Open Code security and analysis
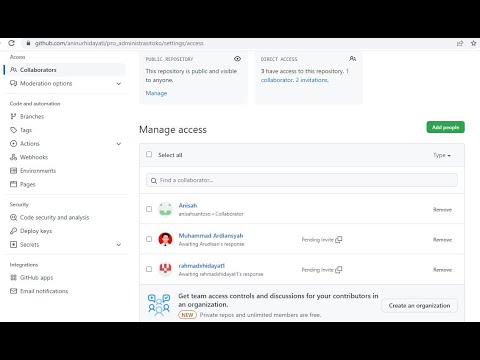The width and height of the screenshot is (480, 360). click(55, 217)
